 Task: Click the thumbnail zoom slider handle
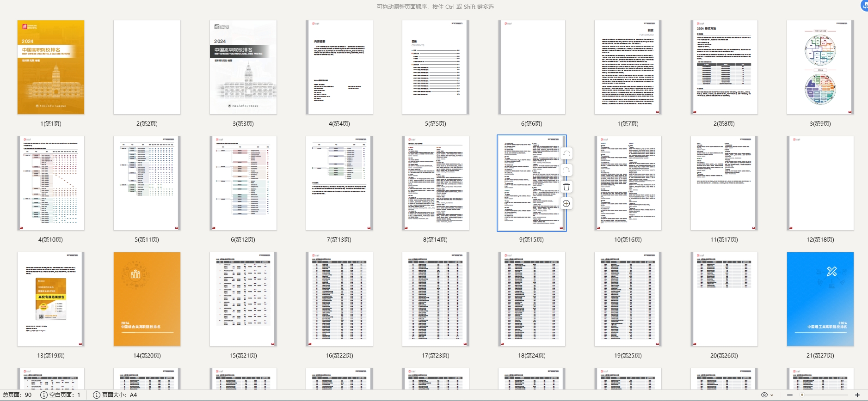pyautogui.click(x=802, y=395)
